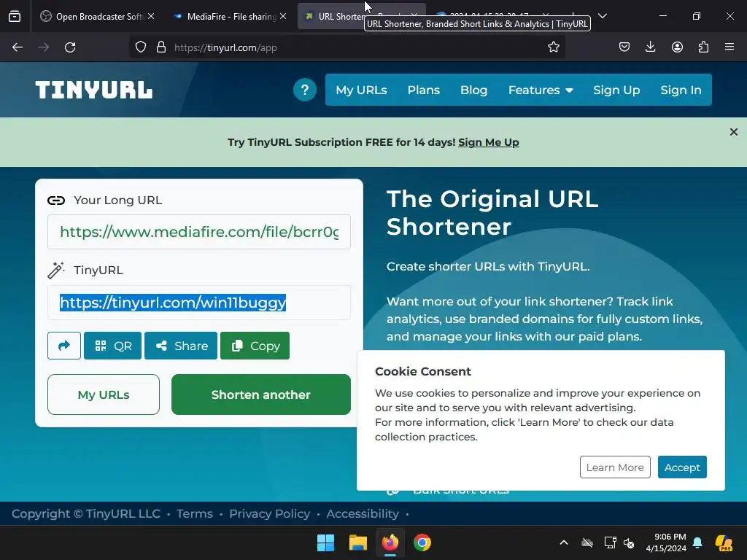
Task: Open Plans navigation item
Action: coord(424,90)
